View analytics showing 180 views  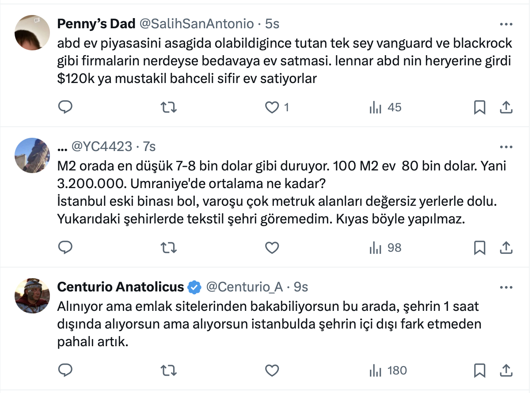[388, 370]
